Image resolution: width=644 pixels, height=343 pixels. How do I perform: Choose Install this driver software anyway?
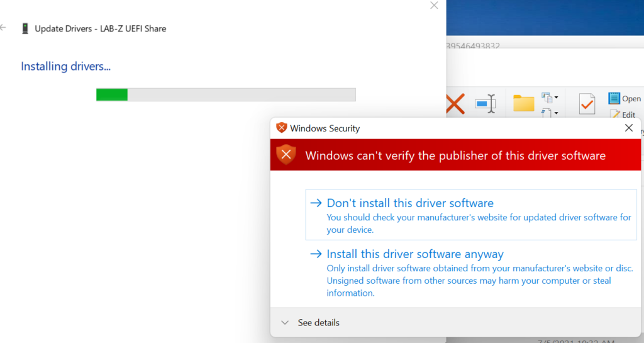pyautogui.click(x=471, y=273)
